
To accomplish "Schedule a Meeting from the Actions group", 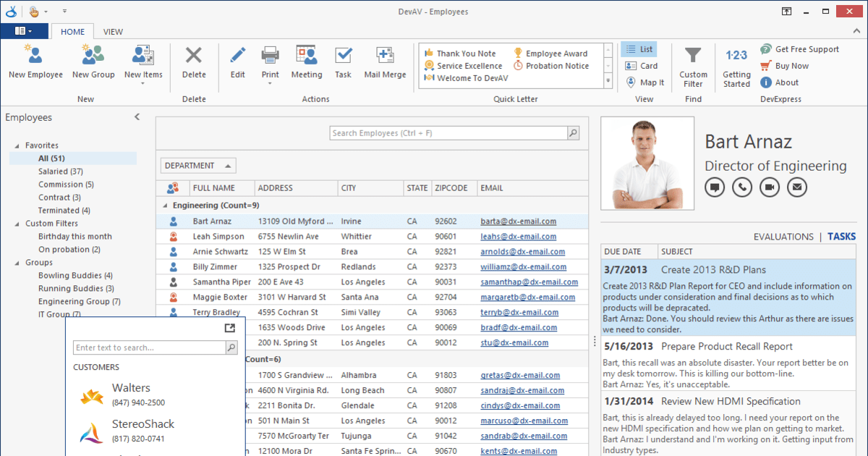I will pos(307,64).
